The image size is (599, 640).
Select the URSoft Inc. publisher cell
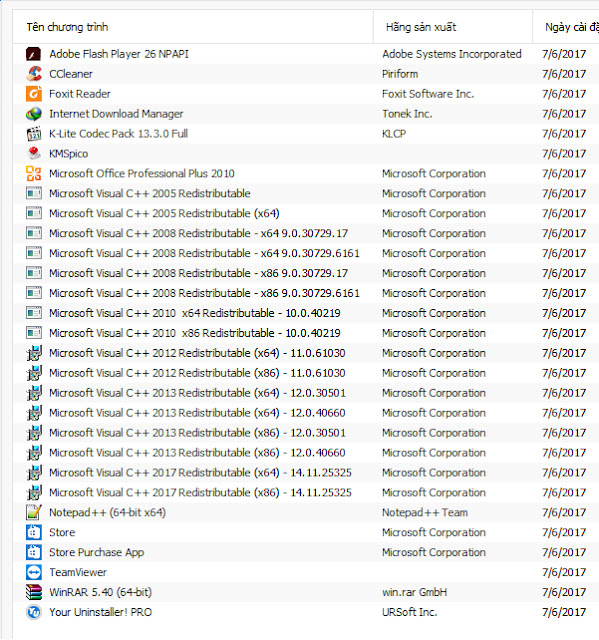[x=409, y=612]
